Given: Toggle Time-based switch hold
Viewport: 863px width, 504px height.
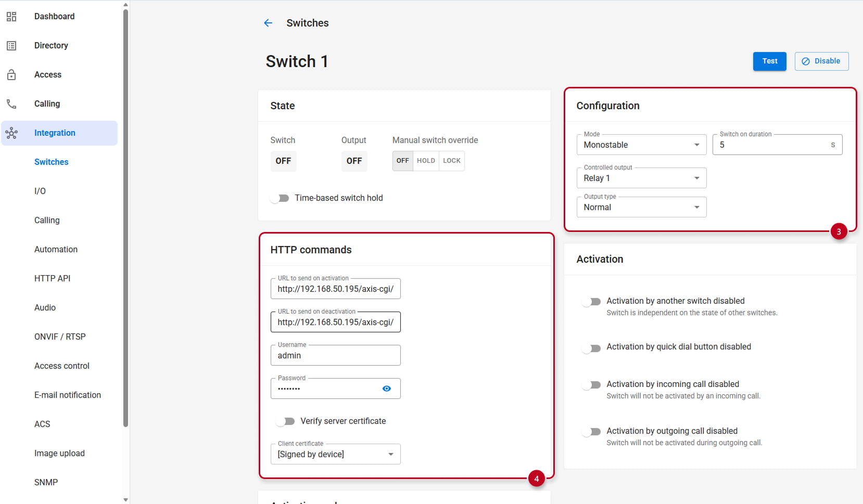Looking at the screenshot, I should click(x=280, y=198).
